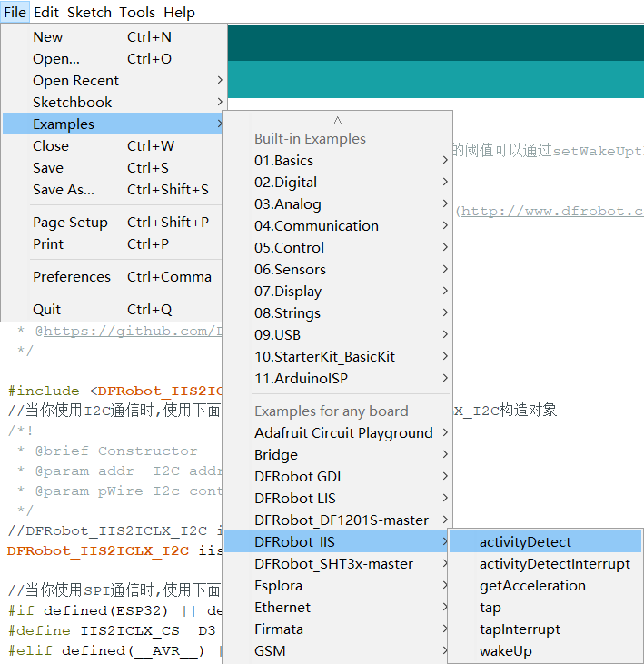Choose Close from the File menu

pos(113,145)
